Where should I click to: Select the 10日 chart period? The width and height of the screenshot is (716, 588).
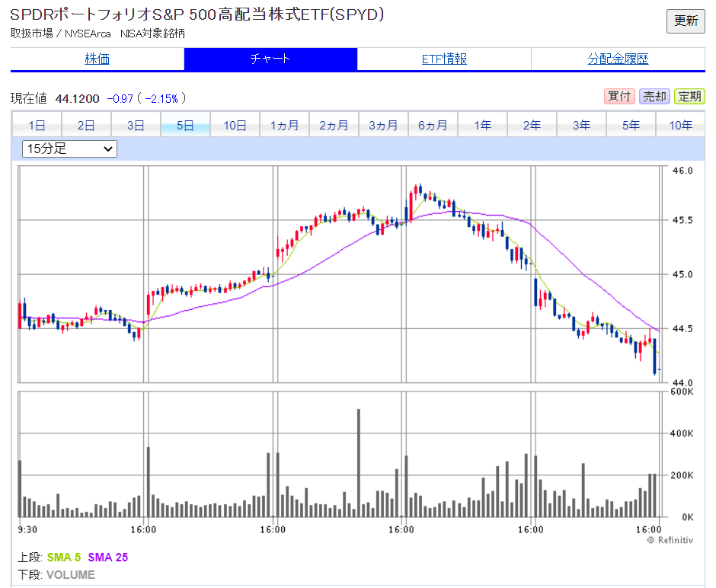tap(235, 125)
